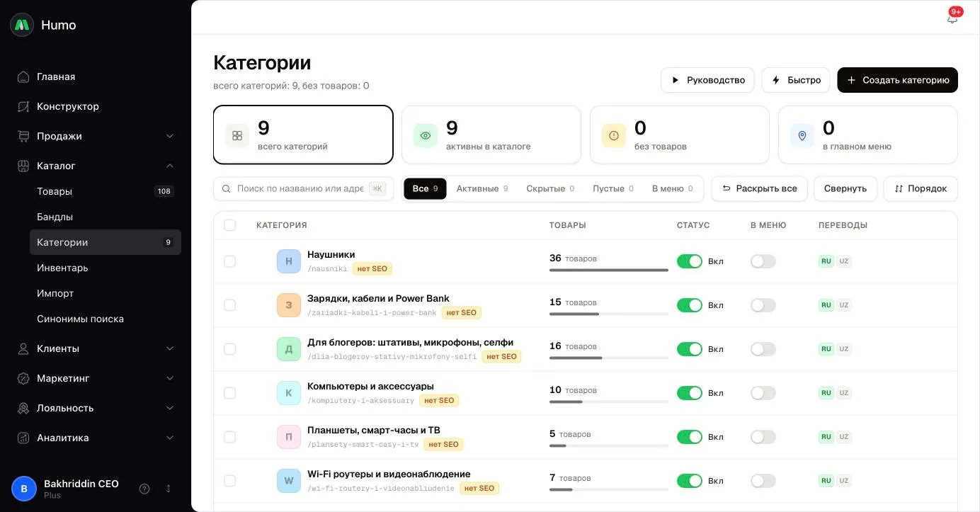Select the checkbox for Для блогеров row
Screen dimensions: 980x512
coord(229,349)
